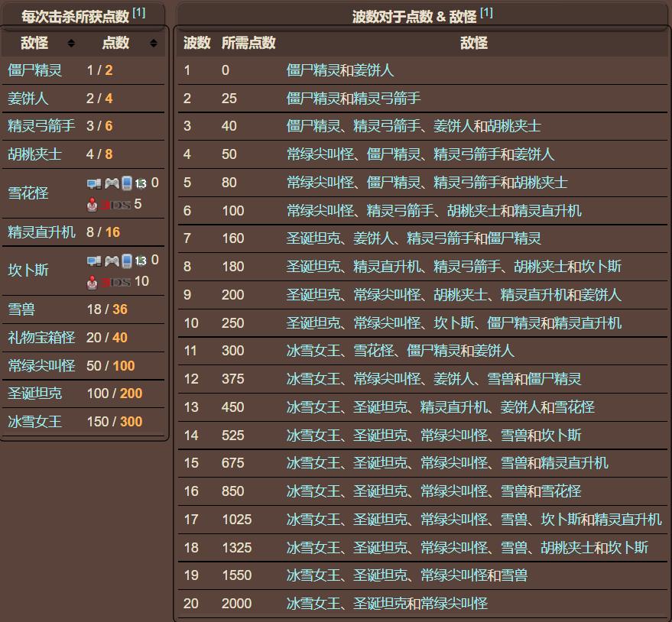Click the Console controller icon beside 雪花怪
672x622 pixels.
tap(112, 183)
